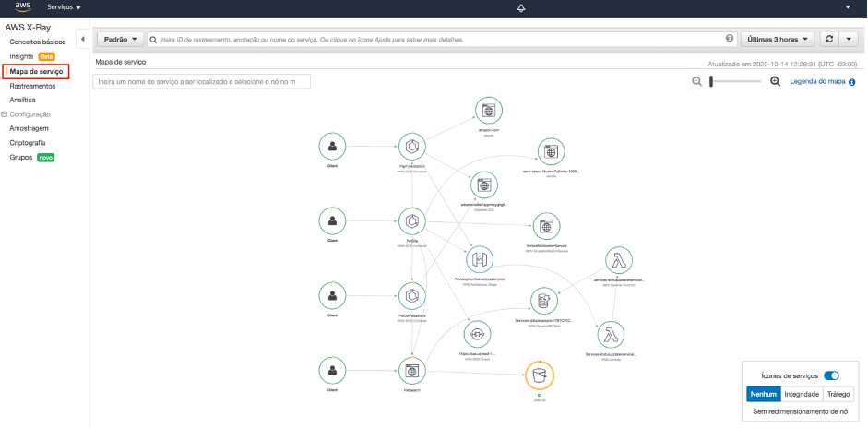868x428 pixels.
Task: Select the amazon.com remote node
Action: pos(489,111)
